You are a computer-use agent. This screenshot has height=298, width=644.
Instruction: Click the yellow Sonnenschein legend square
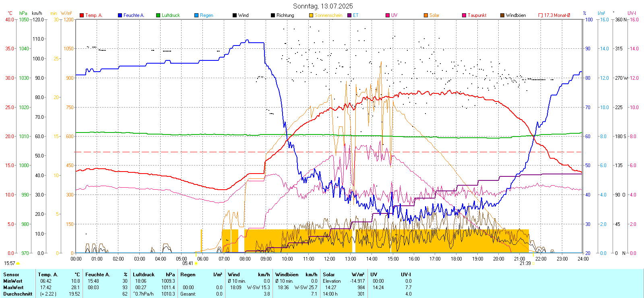(x=311, y=15)
